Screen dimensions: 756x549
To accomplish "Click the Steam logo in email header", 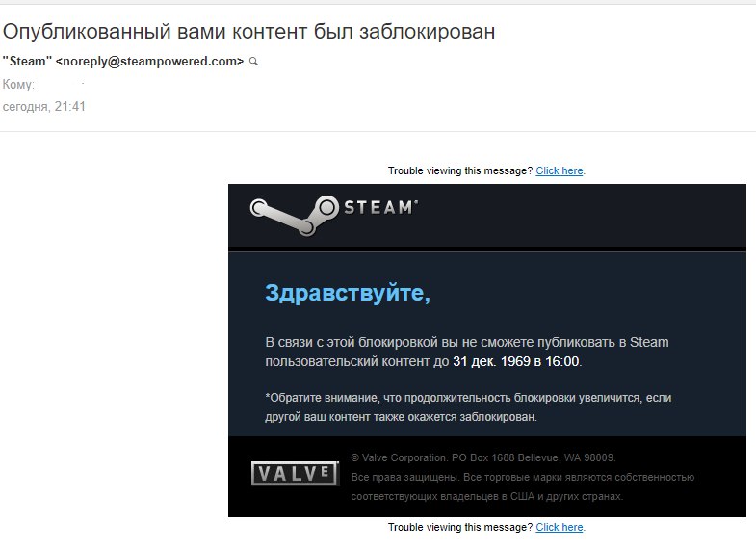I will click(333, 215).
